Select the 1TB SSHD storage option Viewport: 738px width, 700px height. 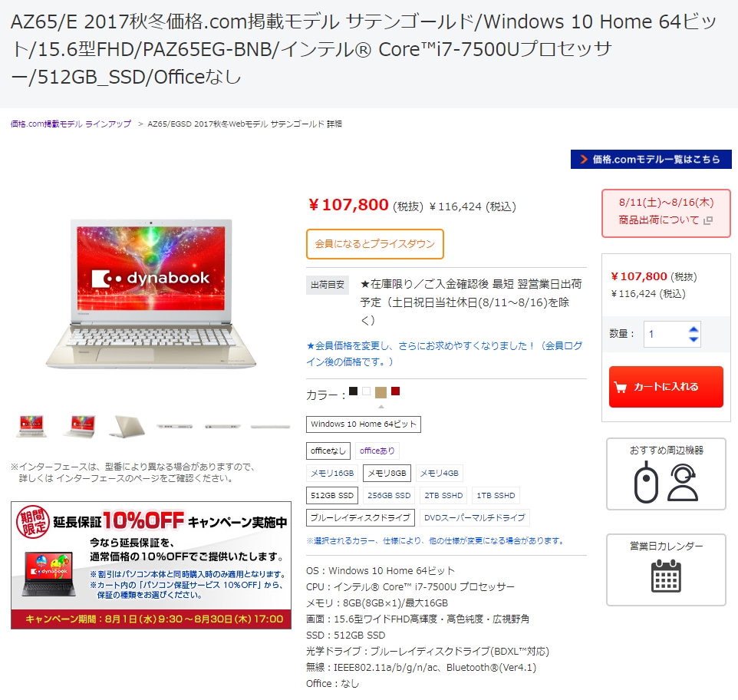pyautogui.click(x=496, y=495)
